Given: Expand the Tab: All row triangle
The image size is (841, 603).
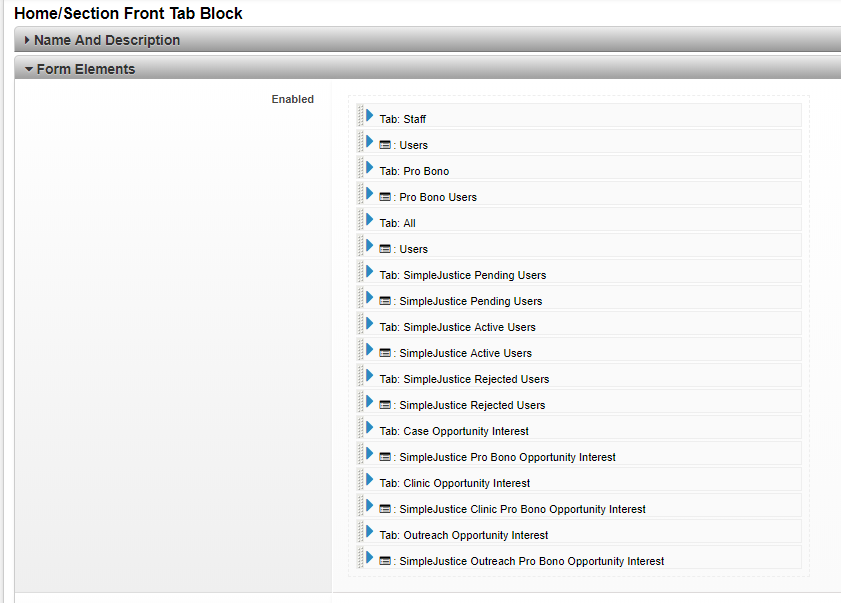Looking at the screenshot, I should pos(370,219).
